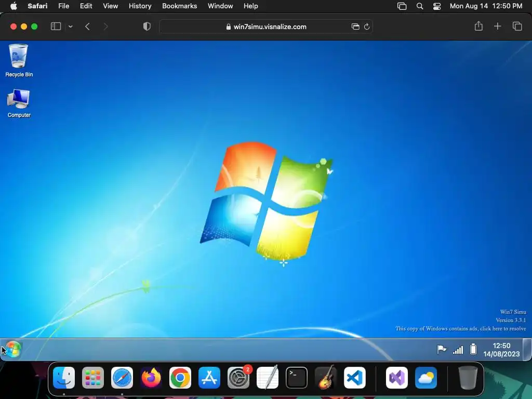Open the History menu

point(140,6)
